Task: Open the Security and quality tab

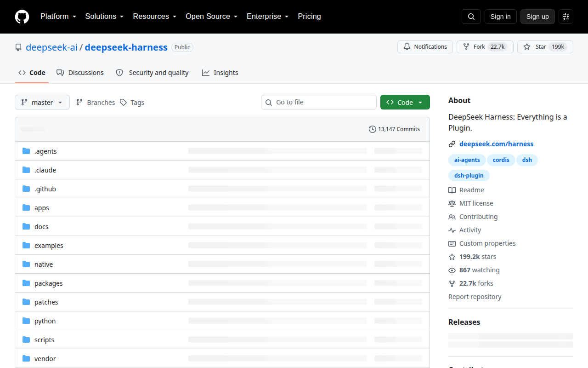Action: pos(152,73)
